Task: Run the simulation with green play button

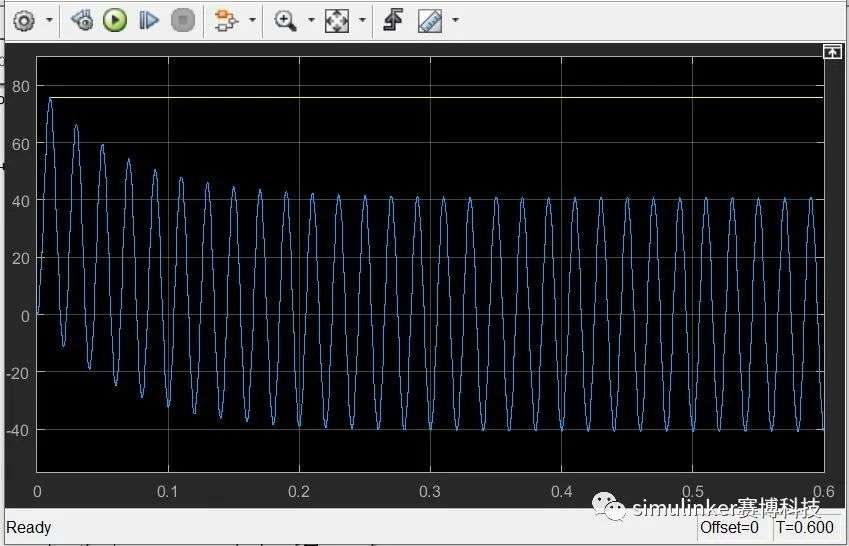Action: click(115, 21)
